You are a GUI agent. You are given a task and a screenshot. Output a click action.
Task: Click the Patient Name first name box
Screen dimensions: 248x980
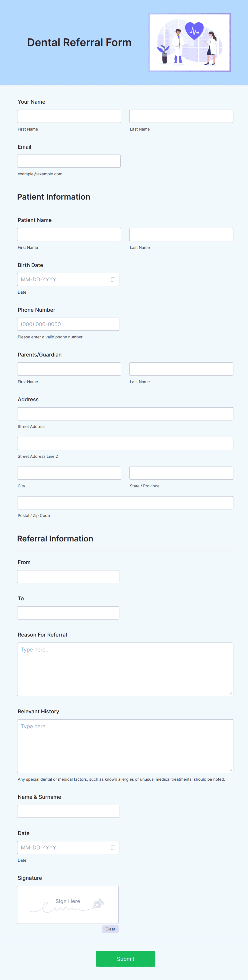click(69, 234)
